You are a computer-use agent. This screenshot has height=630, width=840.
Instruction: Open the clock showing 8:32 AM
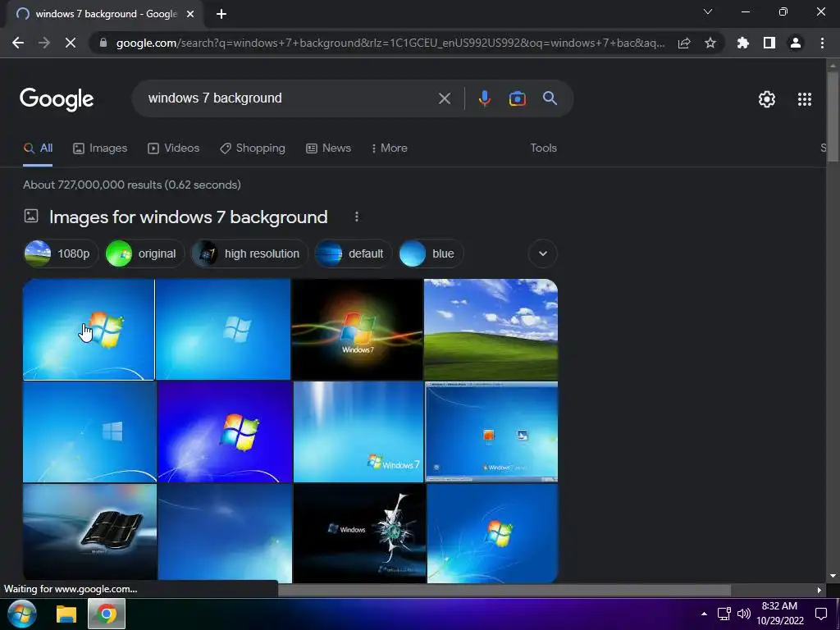pos(780,614)
